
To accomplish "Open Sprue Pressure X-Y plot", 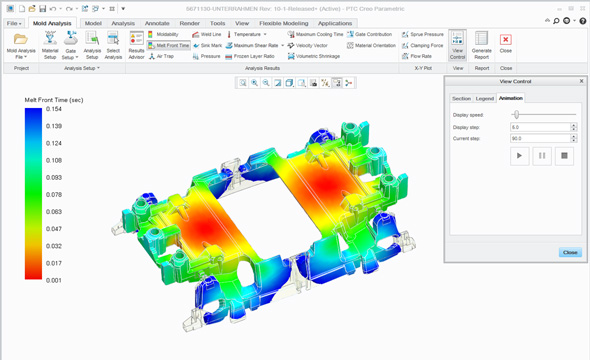I will pyautogui.click(x=423, y=34).
